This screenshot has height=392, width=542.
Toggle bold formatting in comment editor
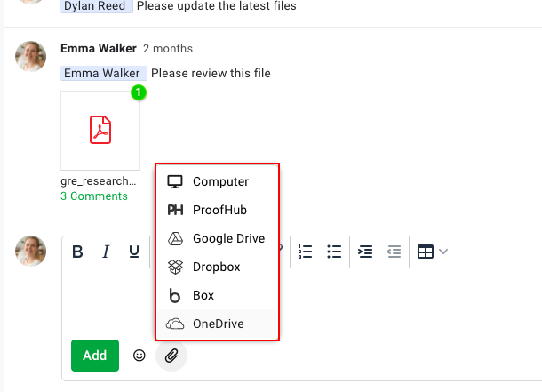click(77, 252)
